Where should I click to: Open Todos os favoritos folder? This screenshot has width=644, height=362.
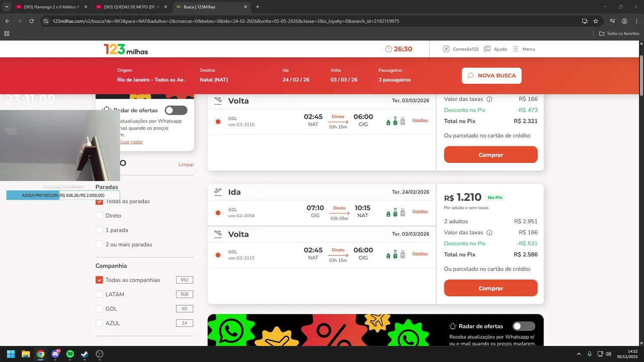619,34
